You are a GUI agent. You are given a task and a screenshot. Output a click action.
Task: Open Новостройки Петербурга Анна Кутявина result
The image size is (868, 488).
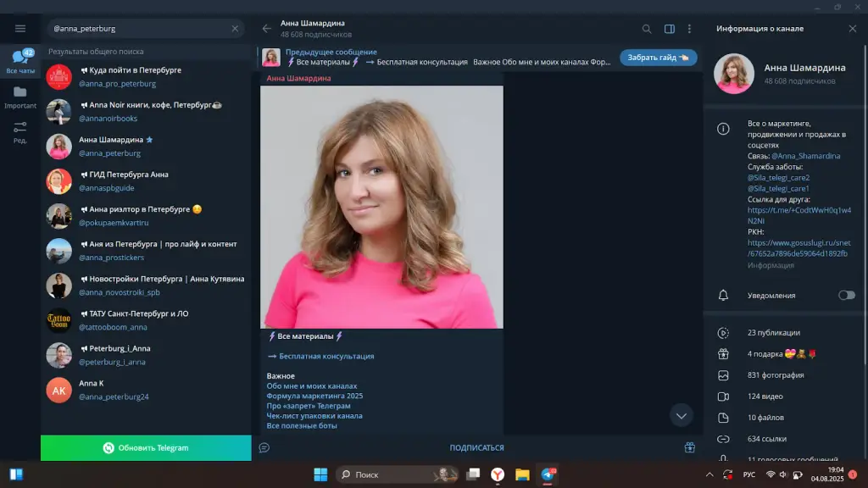click(x=146, y=286)
